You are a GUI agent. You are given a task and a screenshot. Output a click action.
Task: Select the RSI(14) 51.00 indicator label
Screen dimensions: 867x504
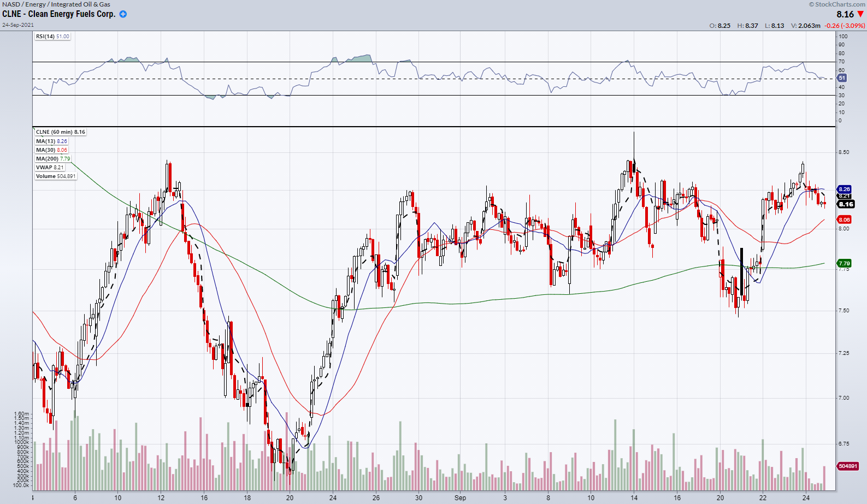tap(52, 37)
